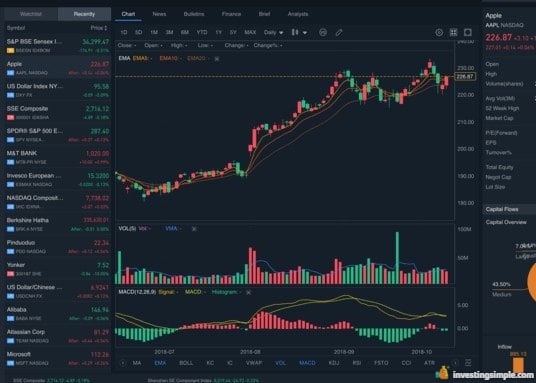536x383 pixels.
Task: Switch to the Recently tab
Action: coord(84,14)
